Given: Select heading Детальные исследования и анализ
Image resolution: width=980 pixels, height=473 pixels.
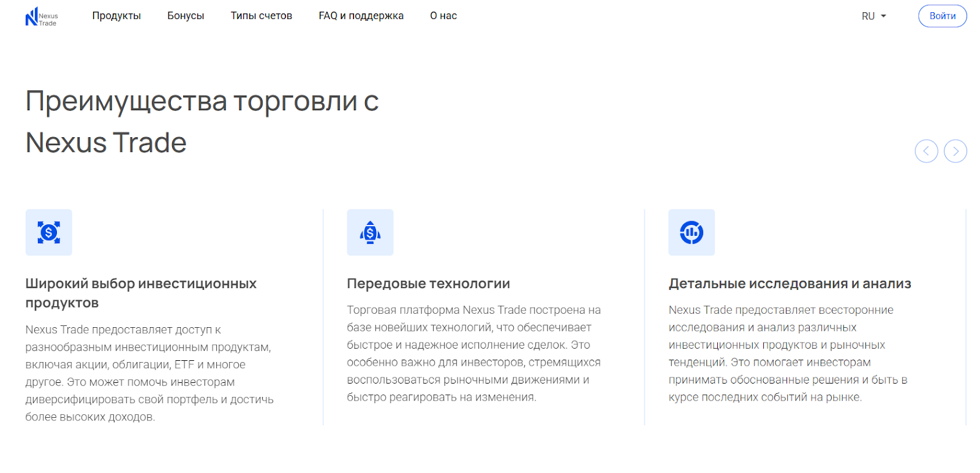Looking at the screenshot, I should [790, 284].
